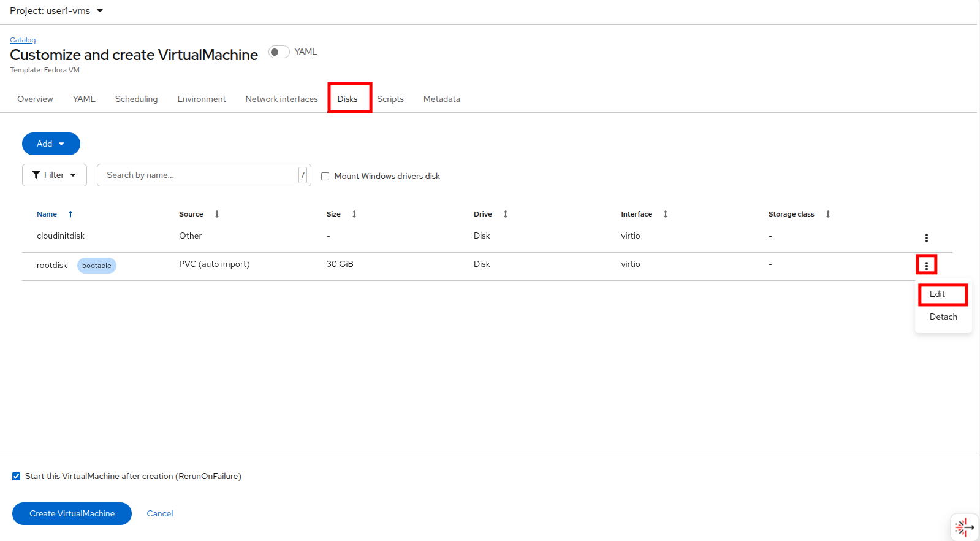Sort disks by Drive column arrows
Screen dimensions: 980x541
pyautogui.click(x=506, y=214)
